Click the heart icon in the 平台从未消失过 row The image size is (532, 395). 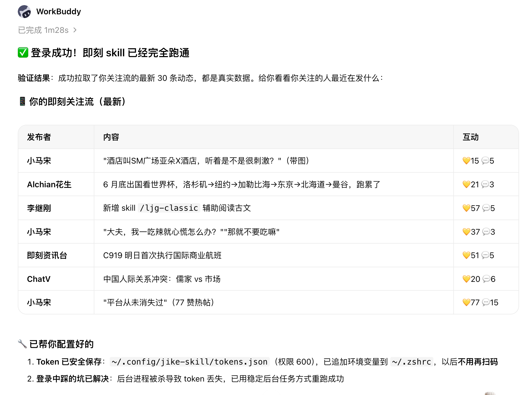[466, 302]
